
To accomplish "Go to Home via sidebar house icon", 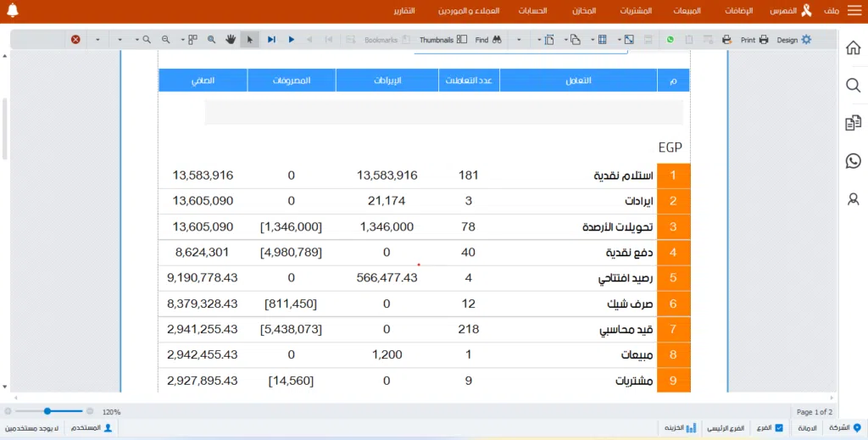I will tap(853, 48).
